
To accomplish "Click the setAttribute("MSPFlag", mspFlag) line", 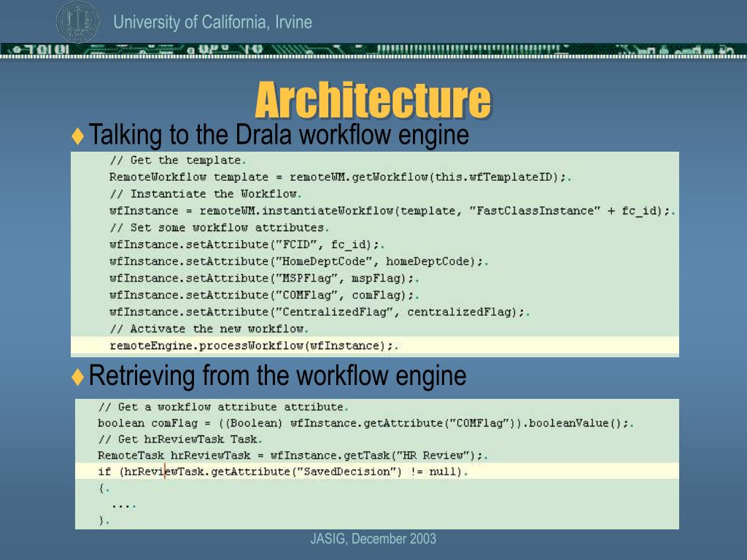I will (x=264, y=279).
